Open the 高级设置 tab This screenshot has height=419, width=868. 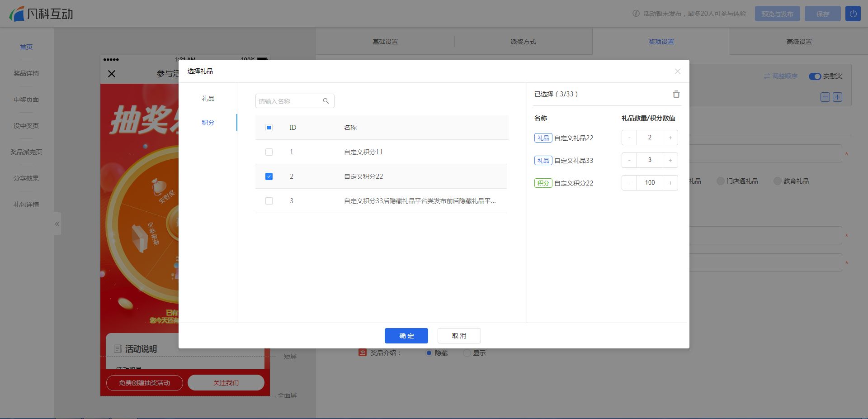tap(799, 42)
